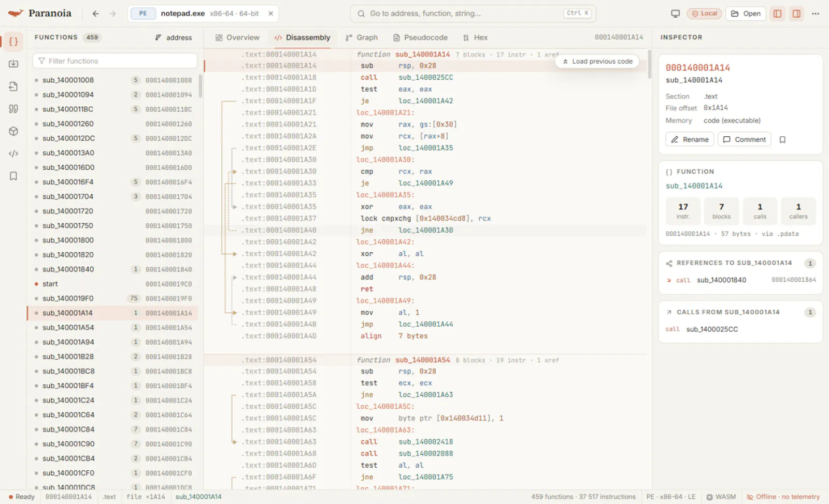Open the bookmarks sidebar icon

tap(13, 176)
